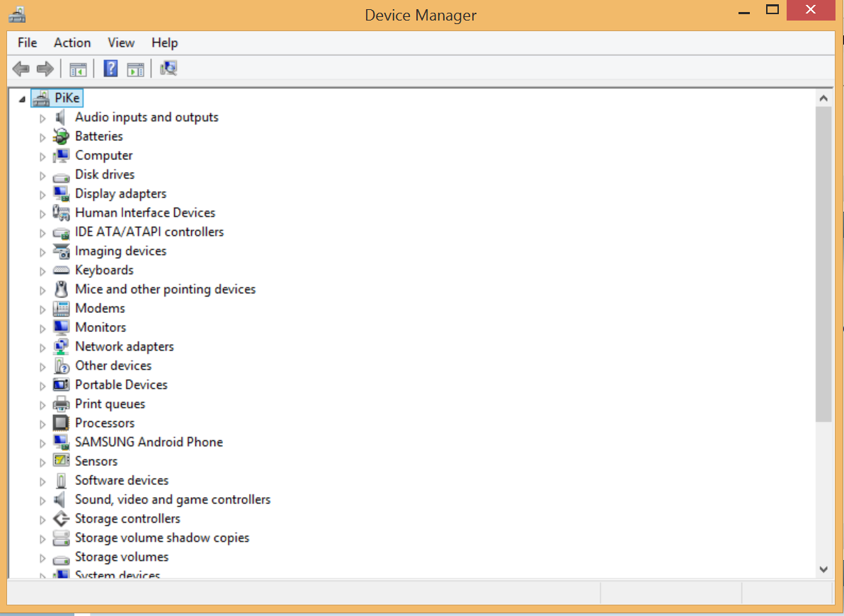Expand the Display adapters node
844x616 pixels.
pos(42,195)
